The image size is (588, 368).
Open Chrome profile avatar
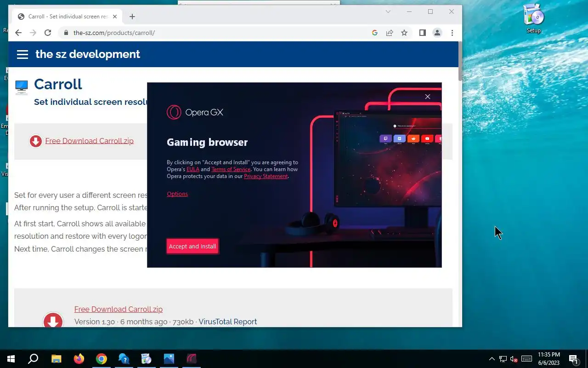point(437,33)
